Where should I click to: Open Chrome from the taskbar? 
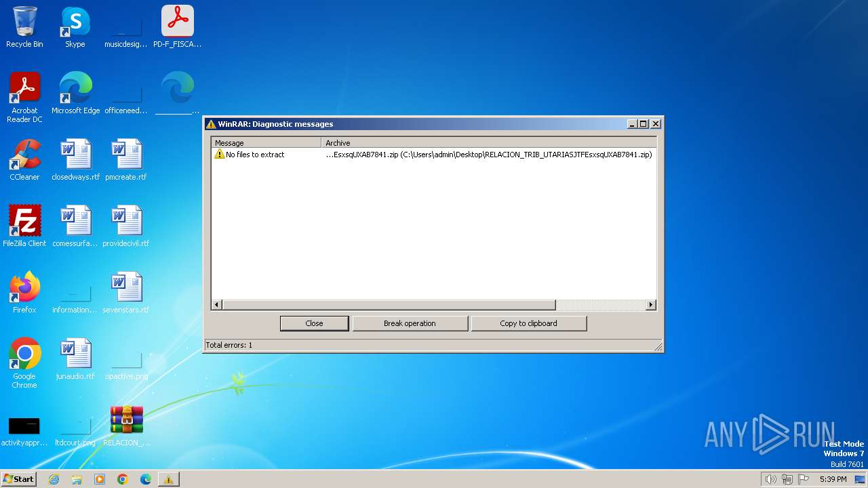123,479
